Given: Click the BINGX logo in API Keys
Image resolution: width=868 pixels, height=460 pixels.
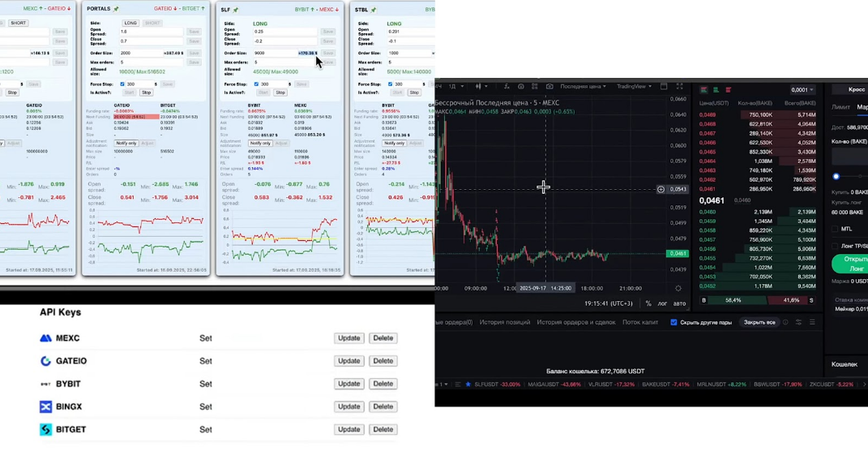Looking at the screenshot, I should [46, 406].
